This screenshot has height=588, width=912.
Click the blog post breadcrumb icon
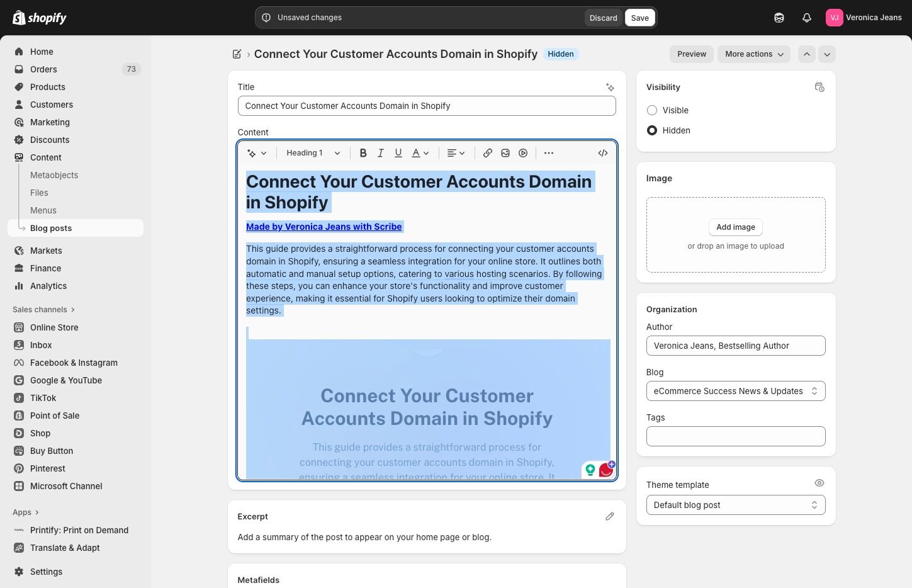click(x=237, y=54)
